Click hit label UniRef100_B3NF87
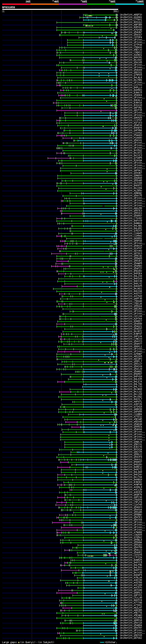The height and width of the screenshot is (644, 146). pyautogui.click(x=131, y=334)
